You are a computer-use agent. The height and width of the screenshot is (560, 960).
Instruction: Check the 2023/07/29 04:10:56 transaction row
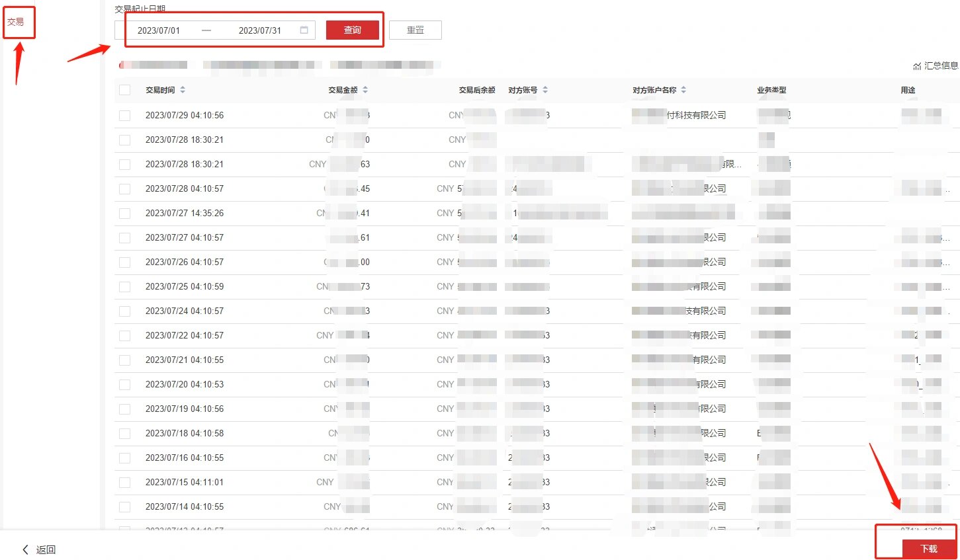[124, 115]
